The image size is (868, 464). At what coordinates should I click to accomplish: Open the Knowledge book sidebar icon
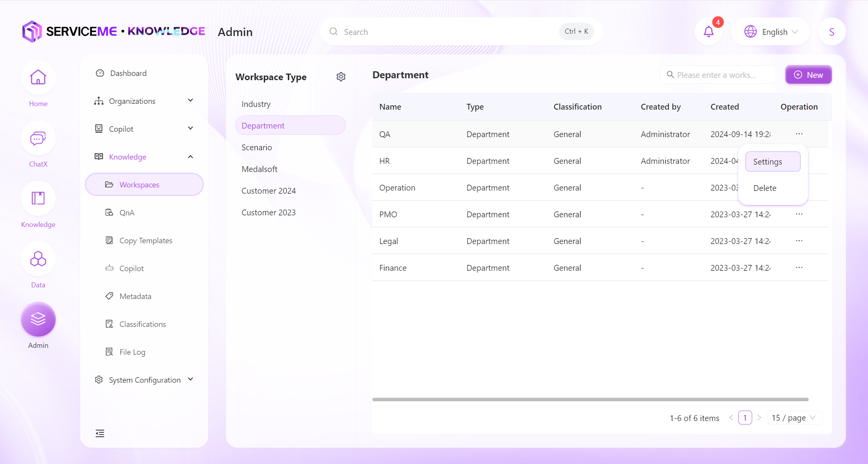click(x=38, y=199)
